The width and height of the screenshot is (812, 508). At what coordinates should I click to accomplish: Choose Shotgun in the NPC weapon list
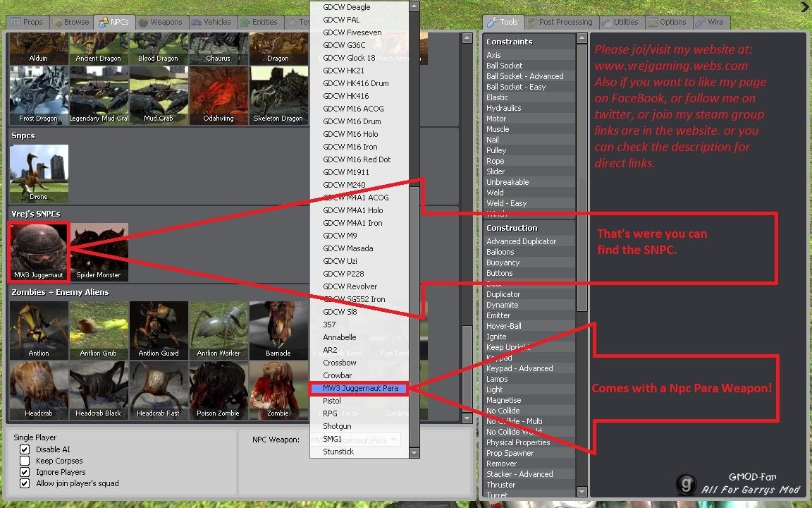pos(359,426)
